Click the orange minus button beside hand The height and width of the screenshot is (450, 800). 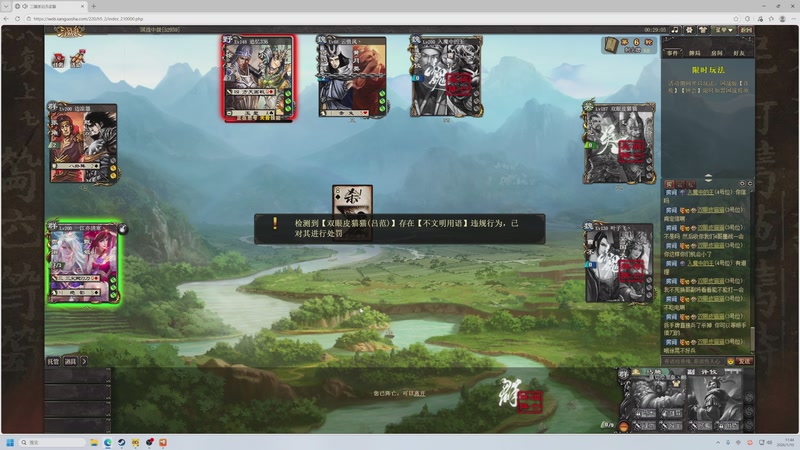tap(623, 427)
